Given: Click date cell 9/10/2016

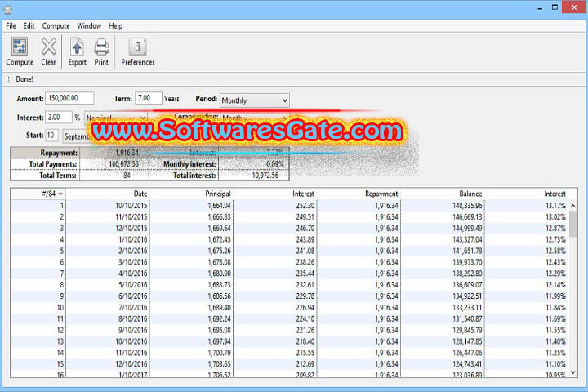Looking at the screenshot, I should tap(133, 330).
